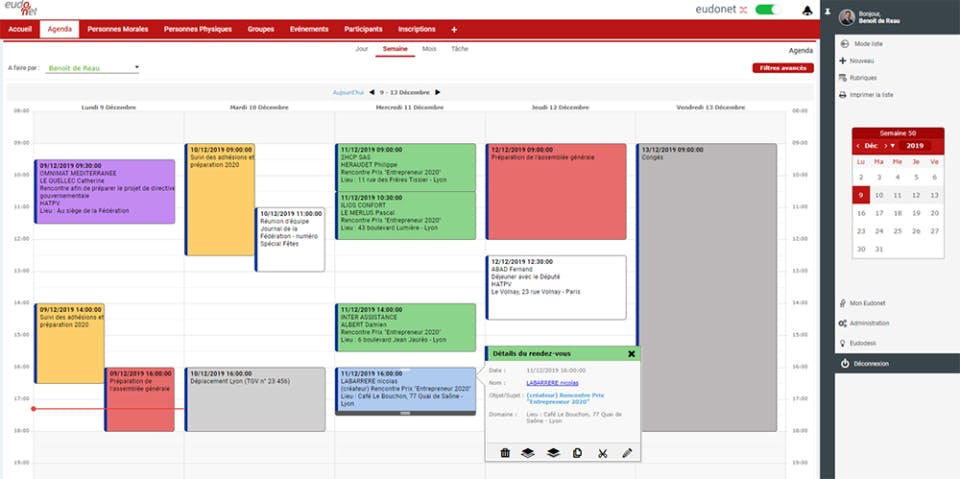This screenshot has height=479, width=960.
Task: Go to the previous week arrow
Action: coord(372,92)
